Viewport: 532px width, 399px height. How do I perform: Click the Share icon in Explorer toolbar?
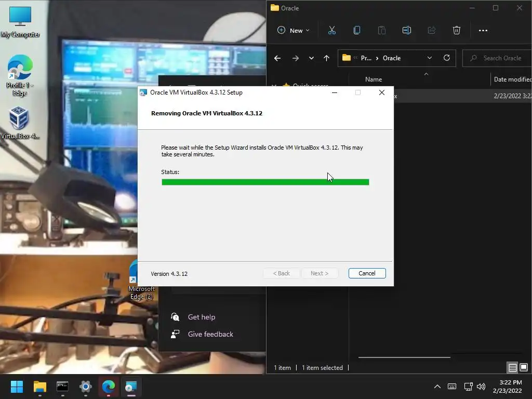click(432, 31)
